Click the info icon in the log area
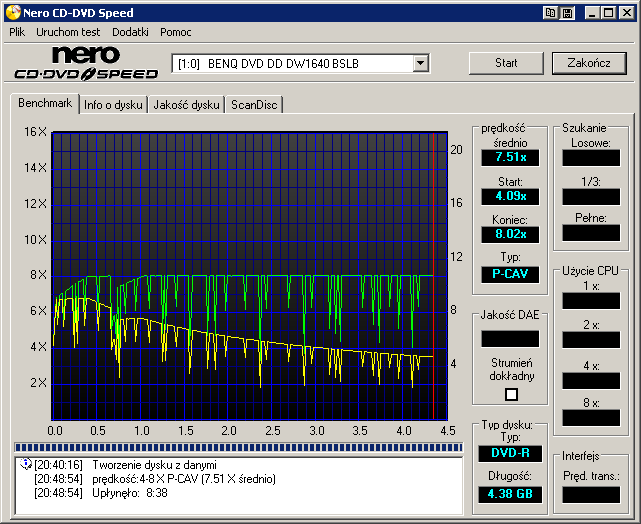This screenshot has height=524, width=641. click(x=26, y=464)
